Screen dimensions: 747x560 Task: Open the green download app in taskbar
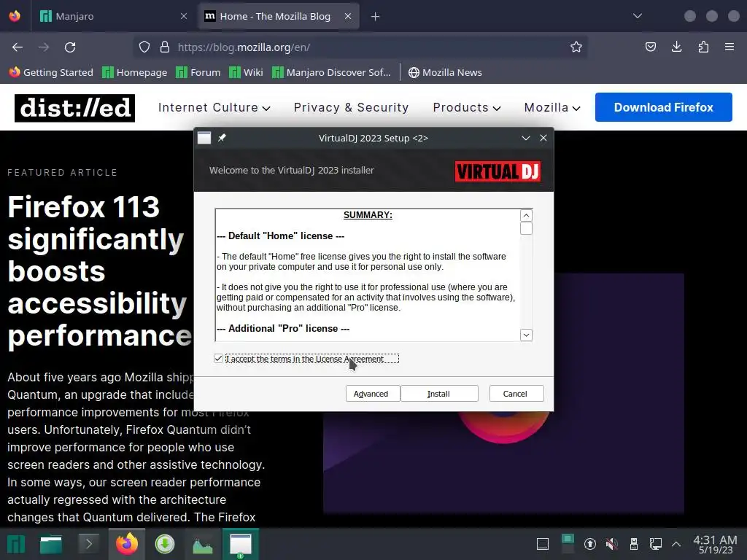point(165,544)
